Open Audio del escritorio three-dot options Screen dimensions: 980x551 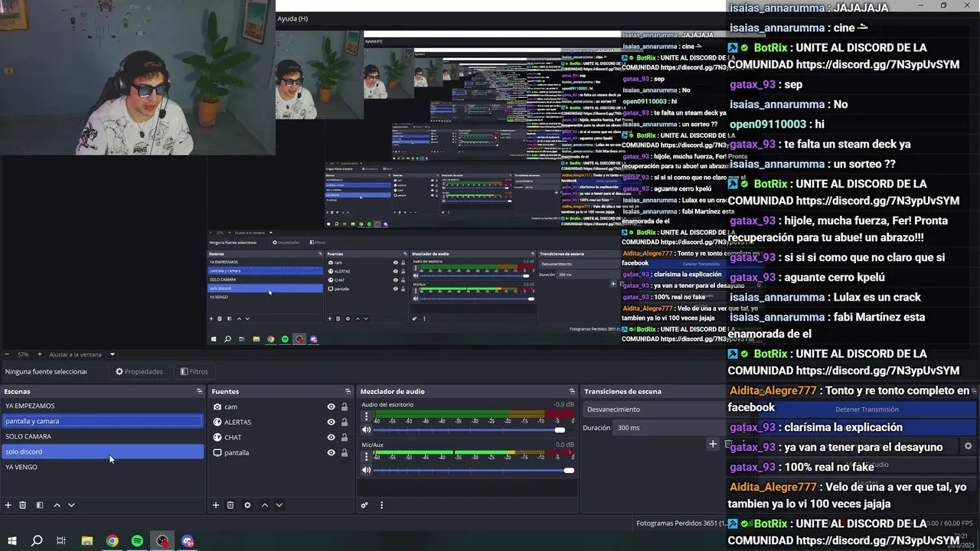[x=366, y=417]
